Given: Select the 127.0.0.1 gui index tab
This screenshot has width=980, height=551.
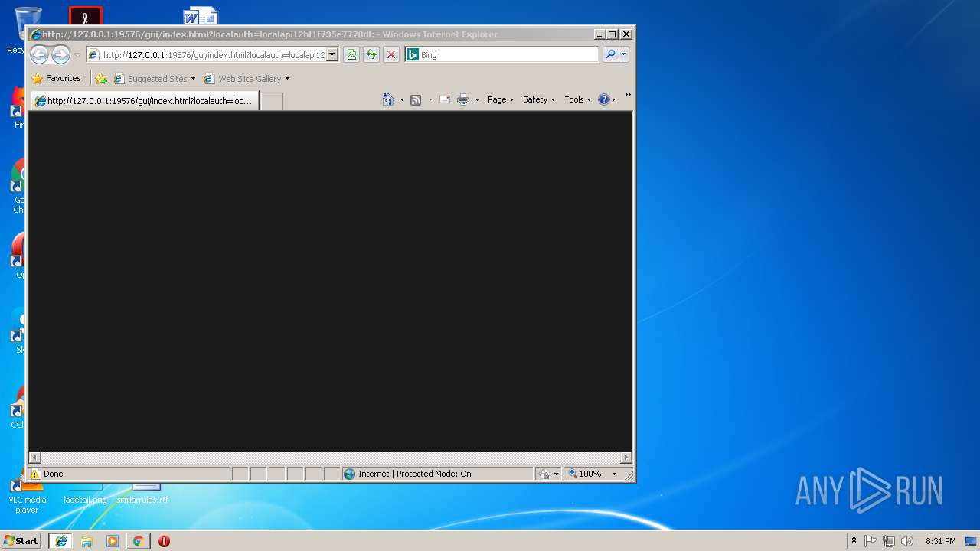Looking at the screenshot, I should coord(144,101).
